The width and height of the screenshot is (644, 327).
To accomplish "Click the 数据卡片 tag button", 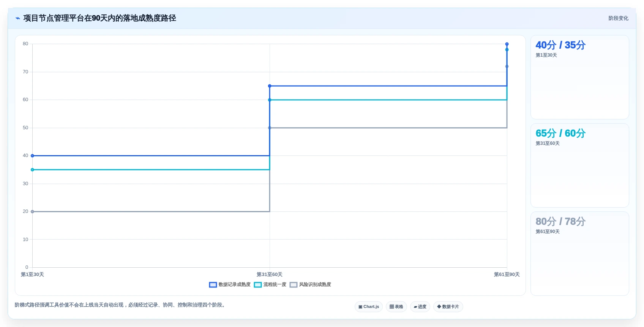I will point(448,307).
